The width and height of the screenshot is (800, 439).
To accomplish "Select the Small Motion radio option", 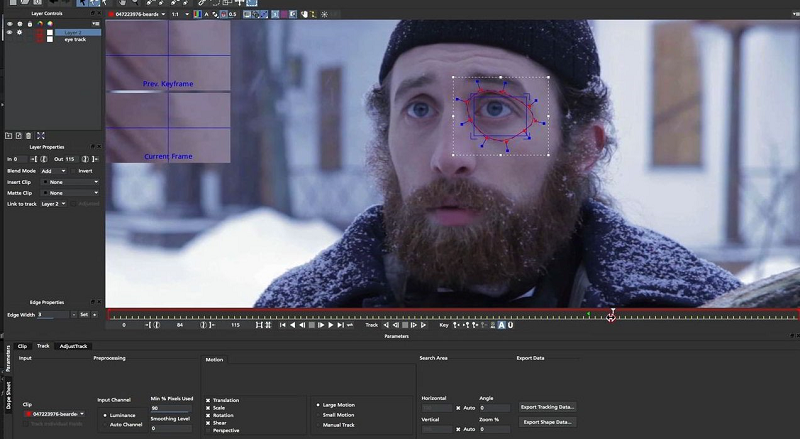I will click(318, 414).
